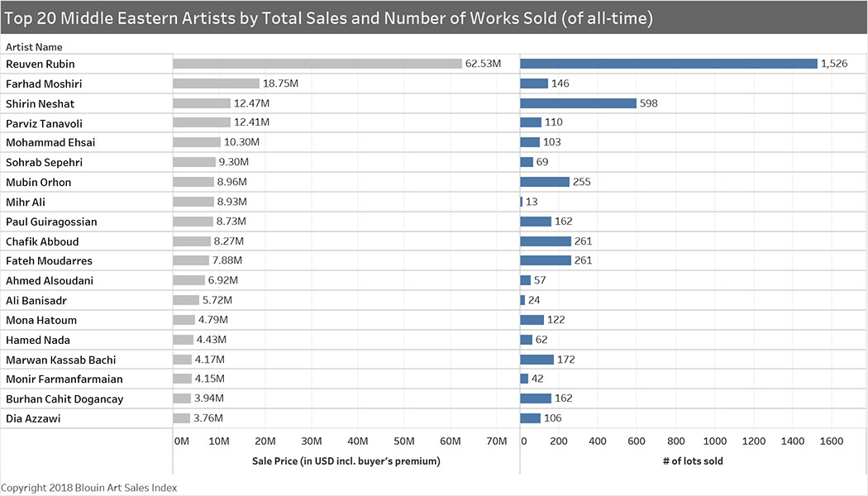Click Reuven Rubin's gray sales bar
Screen dimensions: 868x496
click(317, 64)
